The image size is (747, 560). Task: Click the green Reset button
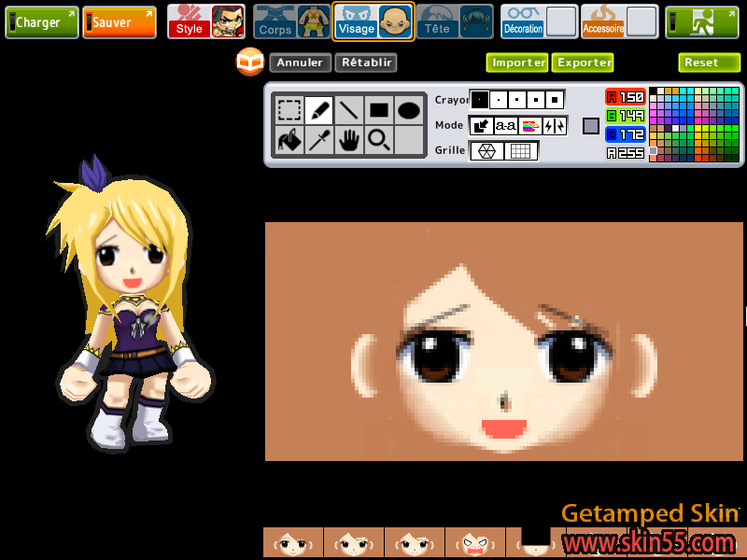pyautogui.click(x=710, y=63)
